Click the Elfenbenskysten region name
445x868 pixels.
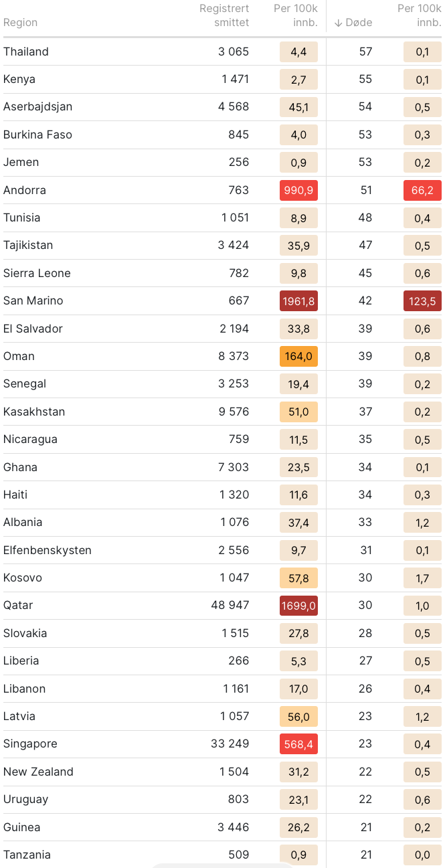click(48, 550)
